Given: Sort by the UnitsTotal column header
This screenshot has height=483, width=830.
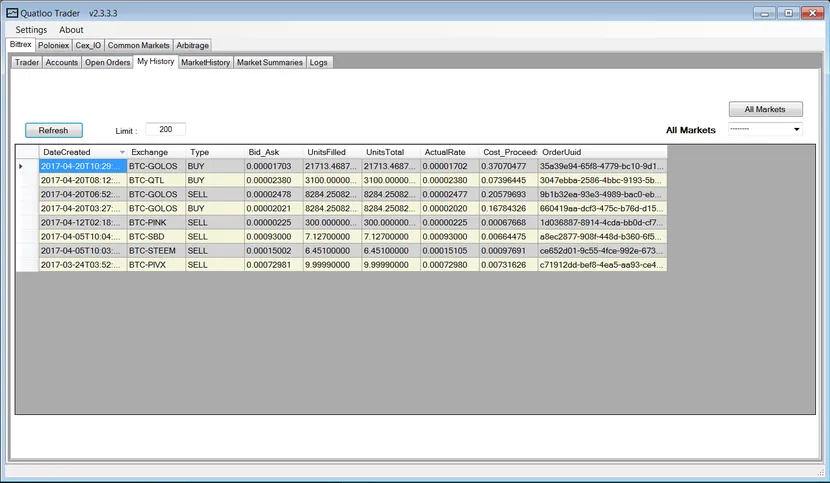Looking at the screenshot, I should 391,152.
